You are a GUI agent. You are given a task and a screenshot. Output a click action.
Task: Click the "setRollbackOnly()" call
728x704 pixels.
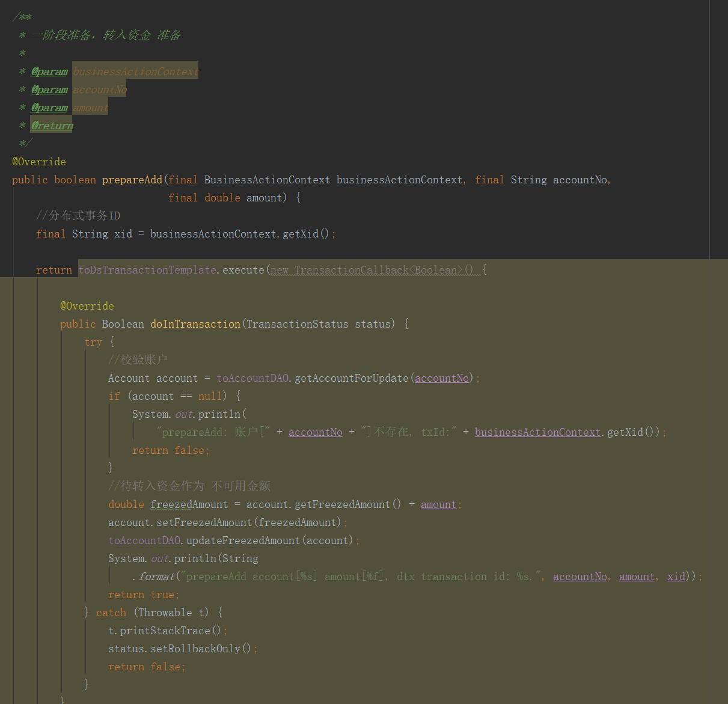(201, 649)
